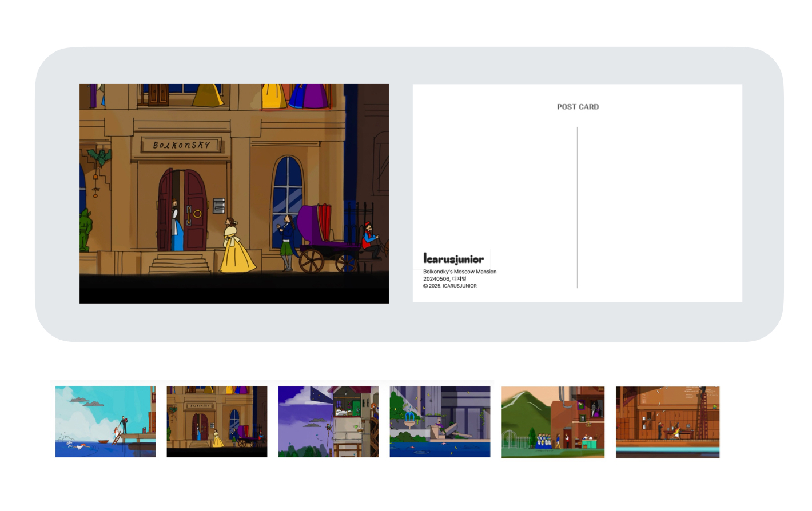Select the blue sky seaside pier thumbnail

105,421
